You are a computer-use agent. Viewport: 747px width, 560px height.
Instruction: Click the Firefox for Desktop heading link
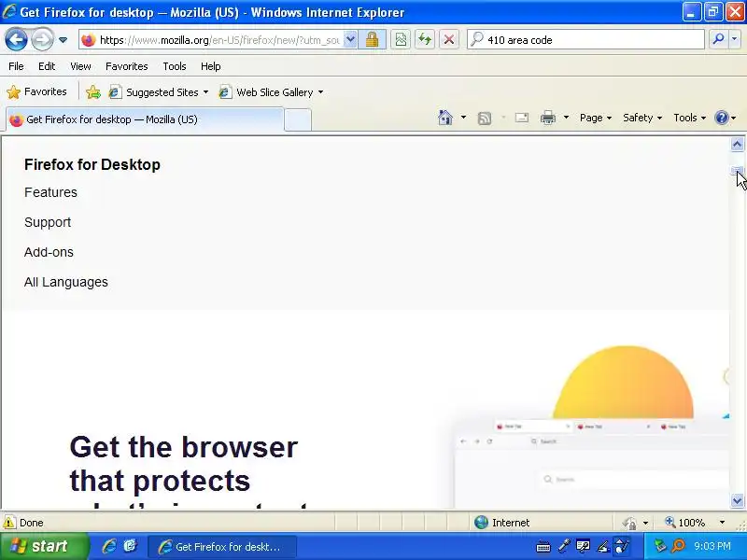click(92, 165)
